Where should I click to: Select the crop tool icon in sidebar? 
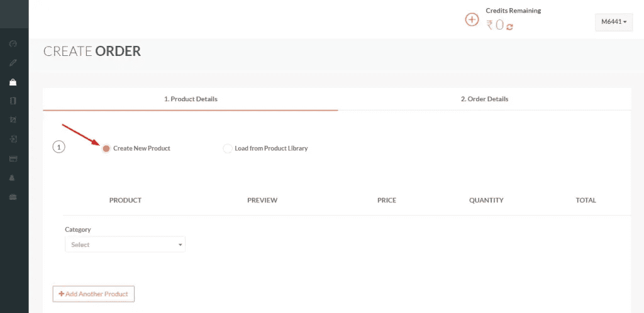[13, 120]
